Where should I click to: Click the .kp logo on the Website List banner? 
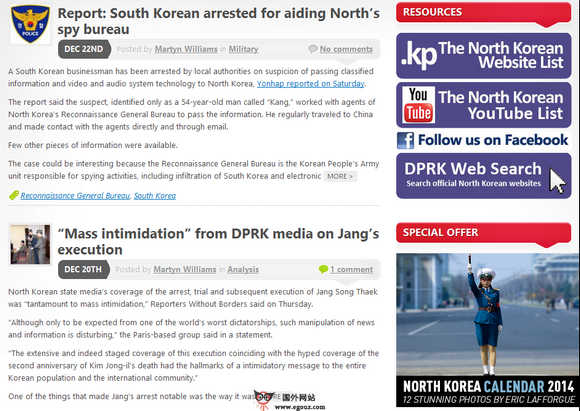point(419,55)
